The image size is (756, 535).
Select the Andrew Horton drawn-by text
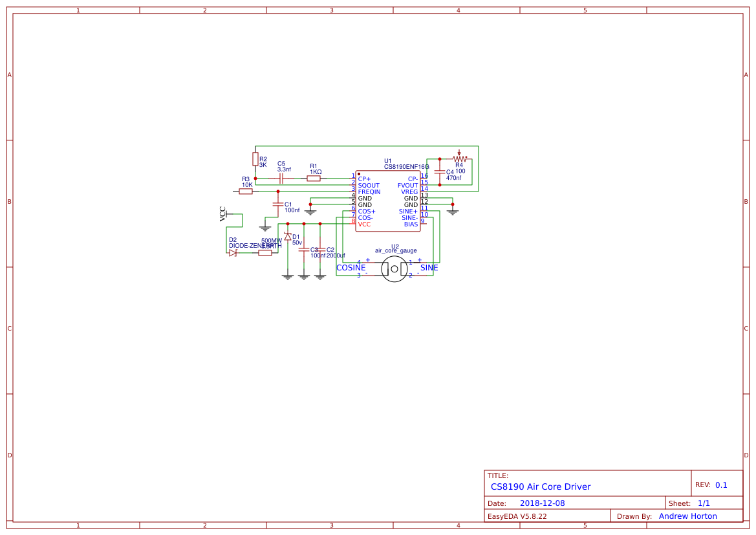tap(687, 516)
